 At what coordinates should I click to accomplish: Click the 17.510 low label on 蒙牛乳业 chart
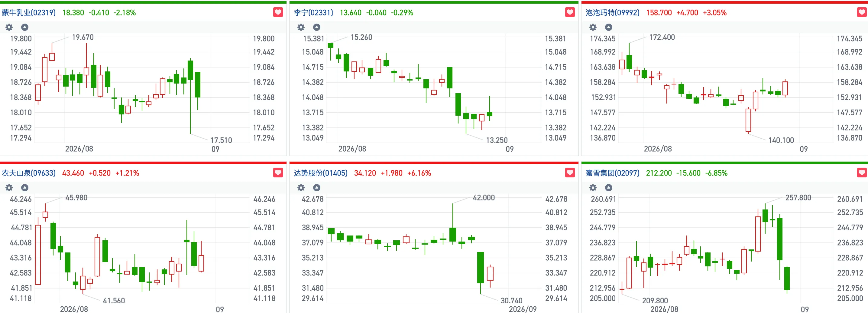click(221, 140)
